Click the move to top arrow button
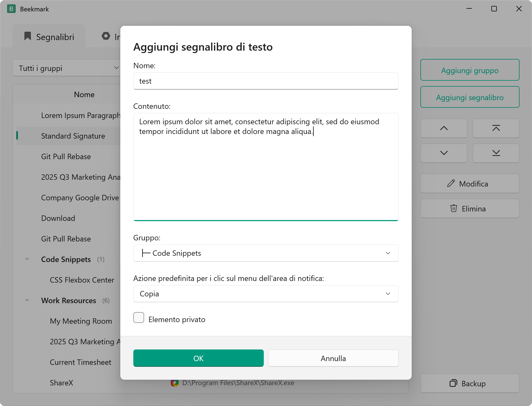The image size is (532, 406). (x=496, y=128)
